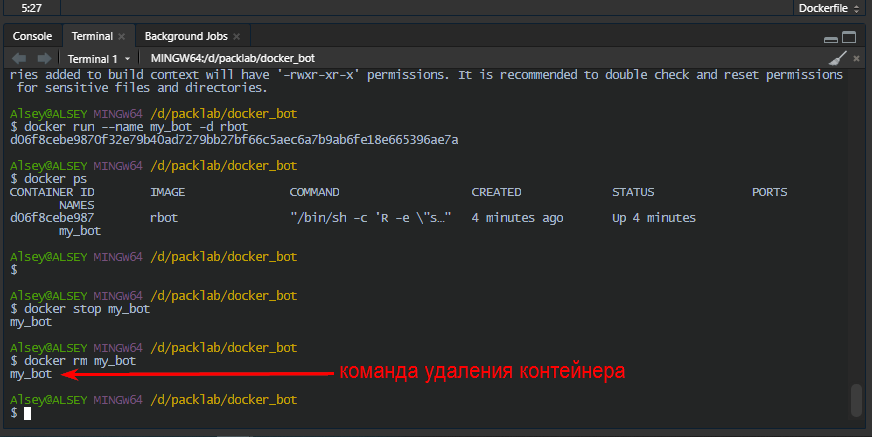Click the 'docker stop my_bot' command line
The image size is (872, 437).
pyautogui.click(x=79, y=309)
